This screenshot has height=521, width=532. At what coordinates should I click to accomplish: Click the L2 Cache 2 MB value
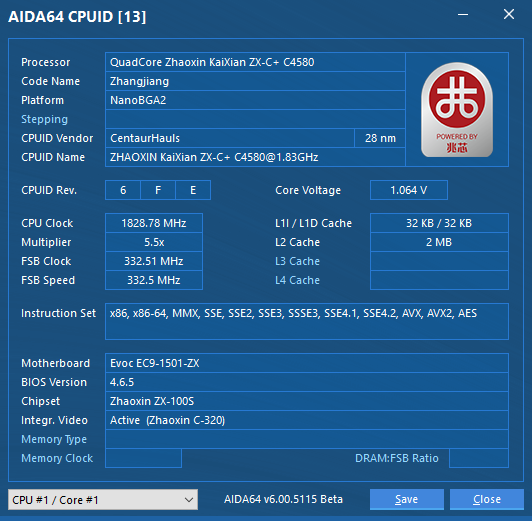click(x=439, y=242)
